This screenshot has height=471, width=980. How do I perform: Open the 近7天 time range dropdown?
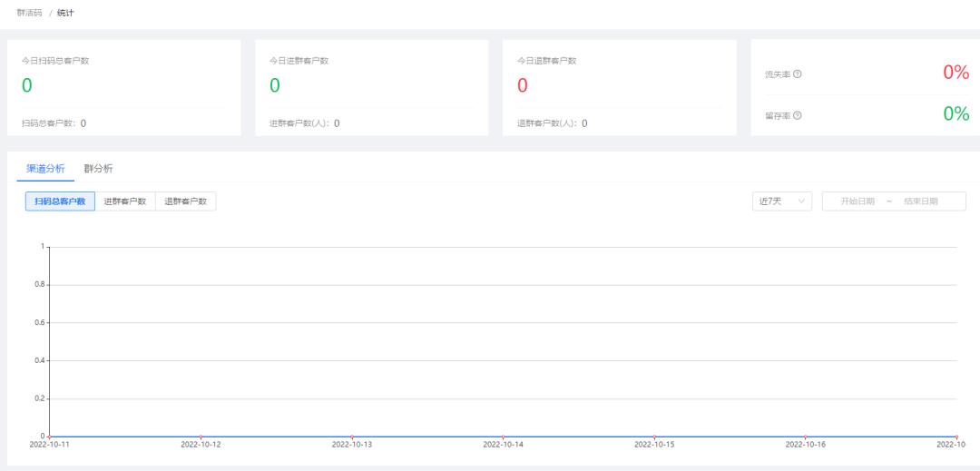click(782, 201)
